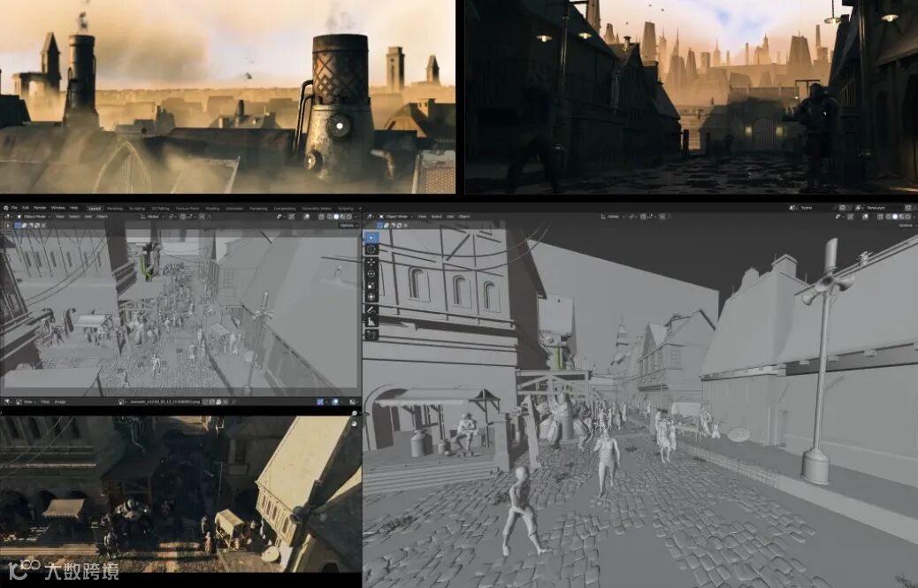Switch left viewport to wireframe shading

(329, 217)
